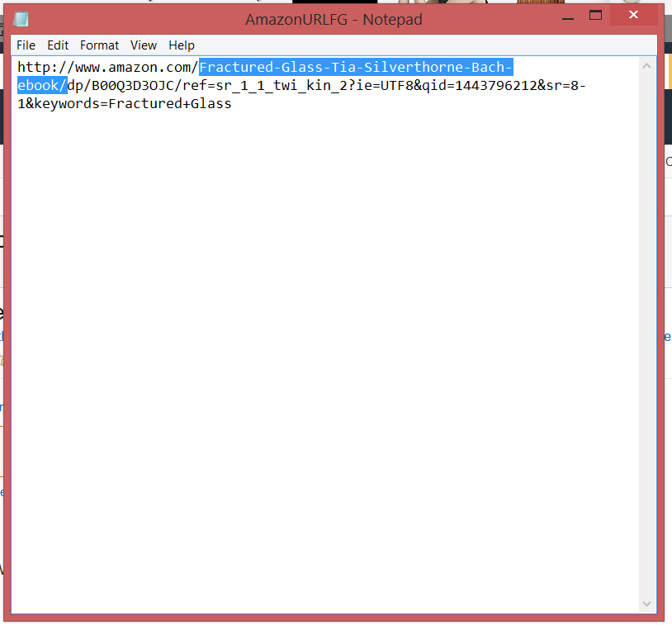Click the 'dp/B00Q3D3OJC' text segment
Image resolution: width=672 pixels, height=625 pixels.
121,85
